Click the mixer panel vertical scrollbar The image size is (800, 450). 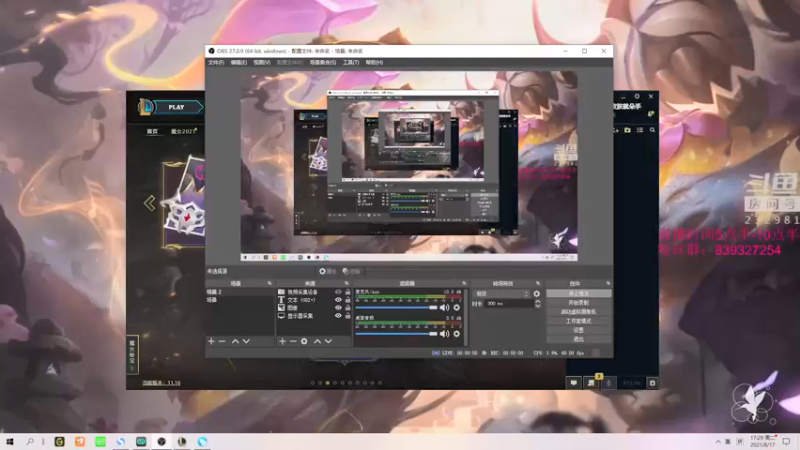465,316
